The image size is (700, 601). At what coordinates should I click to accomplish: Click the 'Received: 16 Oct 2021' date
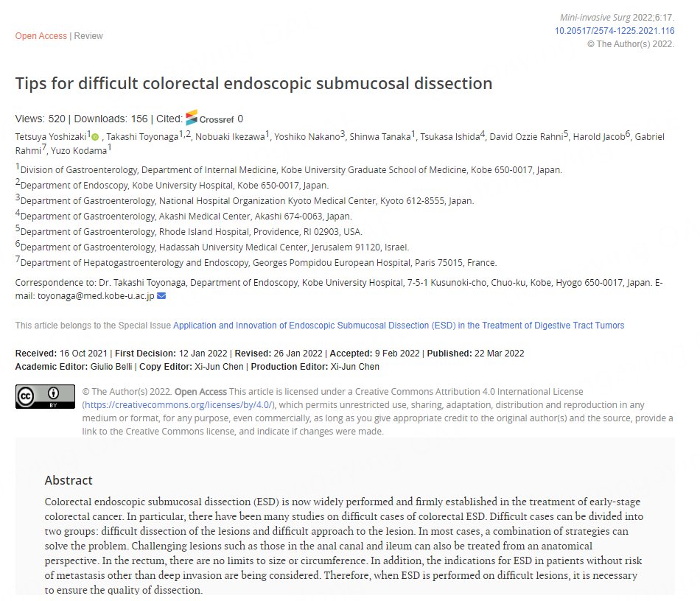[61, 354]
